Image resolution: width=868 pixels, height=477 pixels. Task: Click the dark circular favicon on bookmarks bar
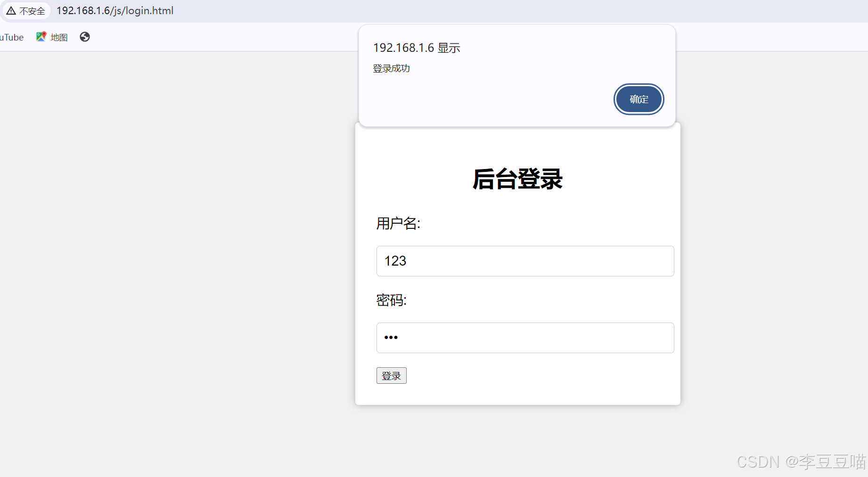pos(84,37)
